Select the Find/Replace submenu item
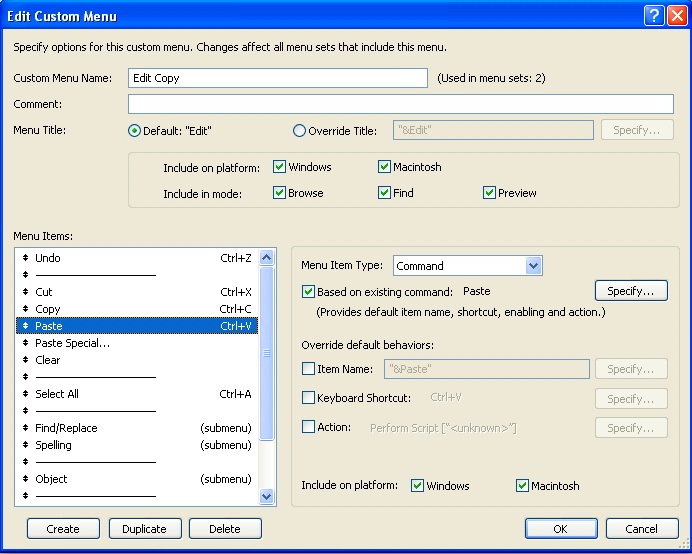The width and height of the screenshot is (692, 554). coord(66,428)
